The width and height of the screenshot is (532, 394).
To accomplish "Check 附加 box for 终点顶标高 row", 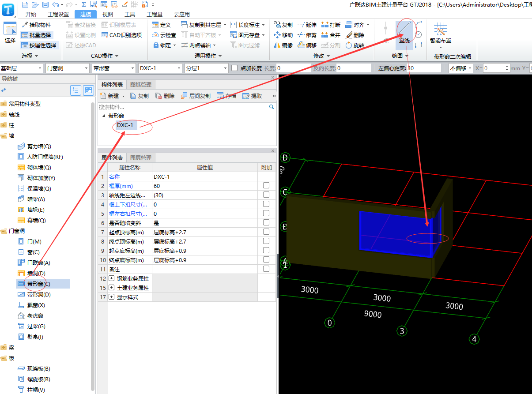I will click(266, 241).
